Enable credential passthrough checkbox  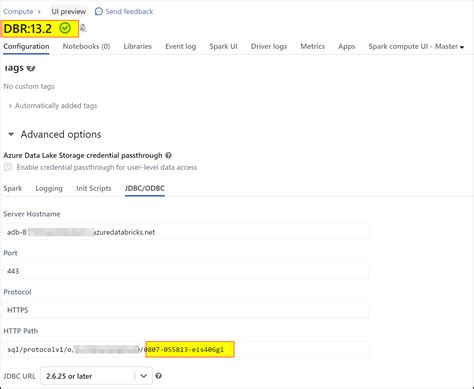(8, 167)
